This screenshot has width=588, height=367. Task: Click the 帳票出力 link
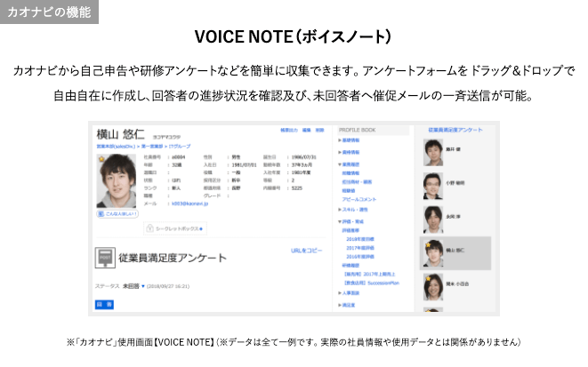point(289,131)
